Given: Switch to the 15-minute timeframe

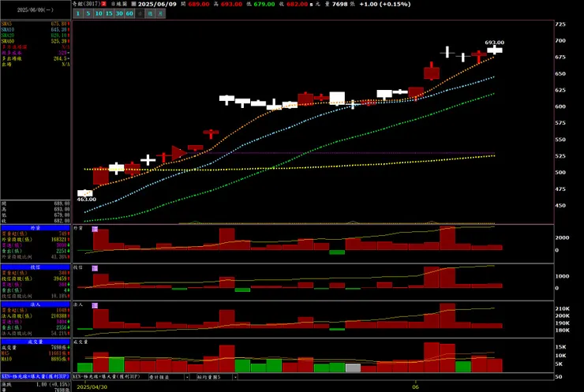Looking at the screenshot, I should pos(109,13).
